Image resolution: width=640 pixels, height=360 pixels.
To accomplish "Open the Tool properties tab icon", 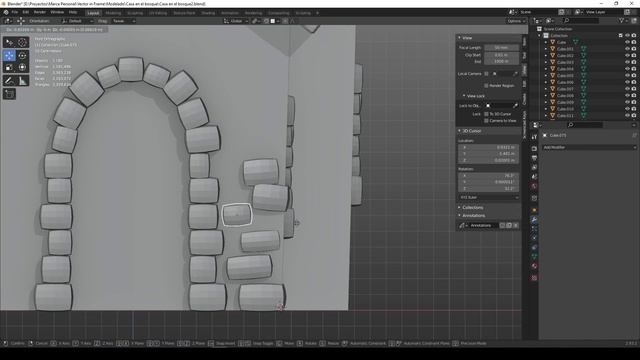I will coord(534,137).
